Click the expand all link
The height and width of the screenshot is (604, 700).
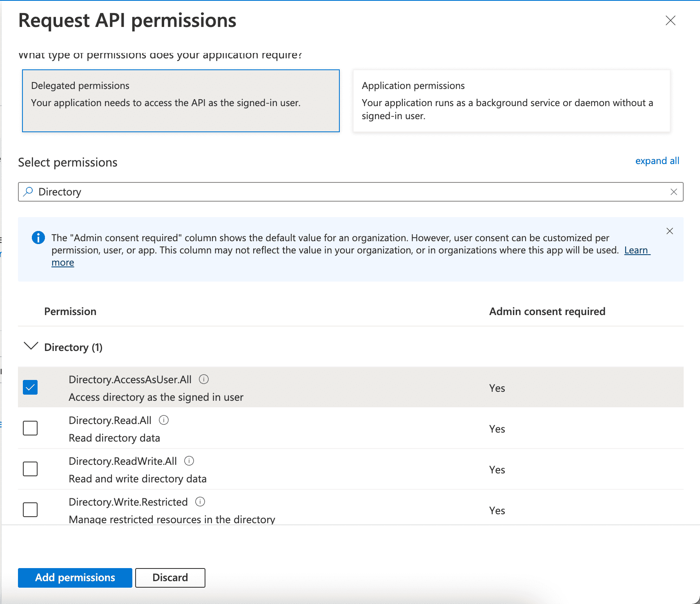tap(657, 161)
